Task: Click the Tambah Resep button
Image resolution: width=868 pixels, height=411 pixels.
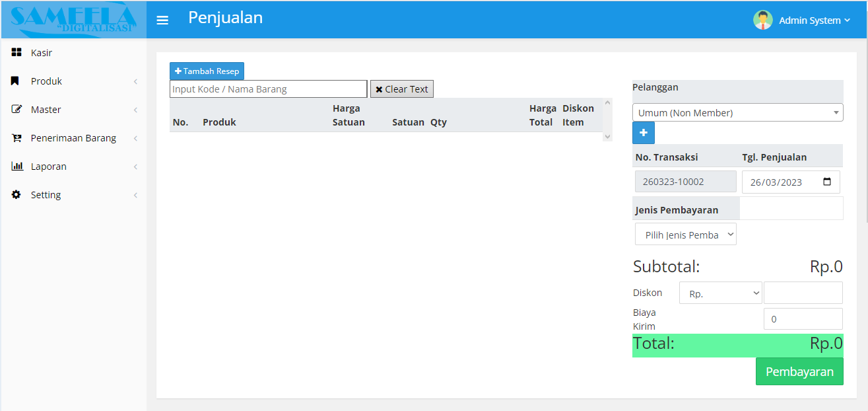Action: click(x=207, y=71)
